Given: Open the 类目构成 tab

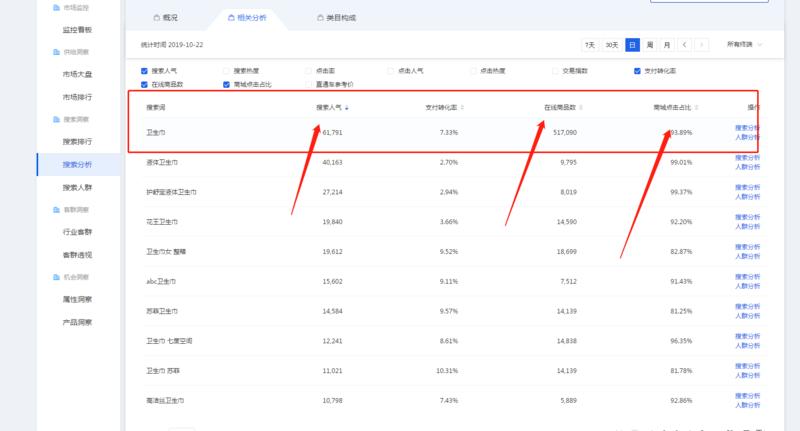Looking at the screenshot, I should point(335,18).
